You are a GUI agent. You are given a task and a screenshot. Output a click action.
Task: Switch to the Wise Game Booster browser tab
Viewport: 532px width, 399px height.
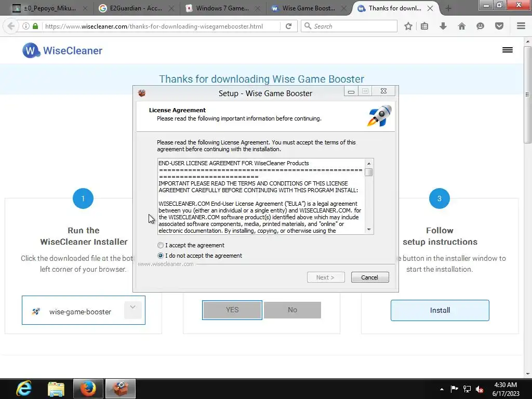click(x=308, y=8)
